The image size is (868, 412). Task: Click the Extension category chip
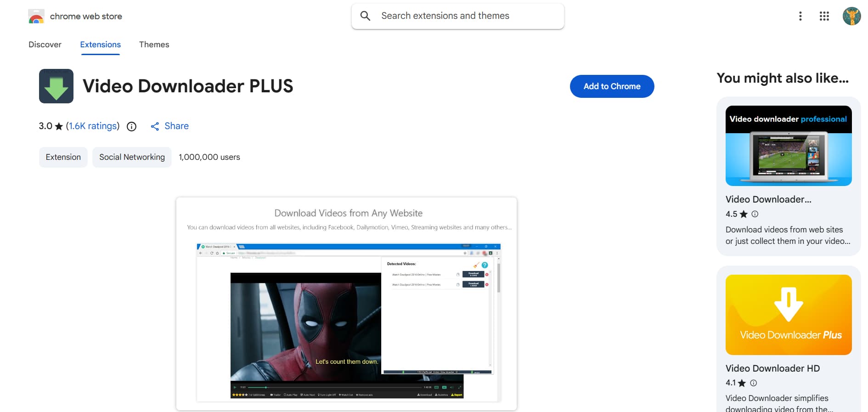click(x=63, y=157)
